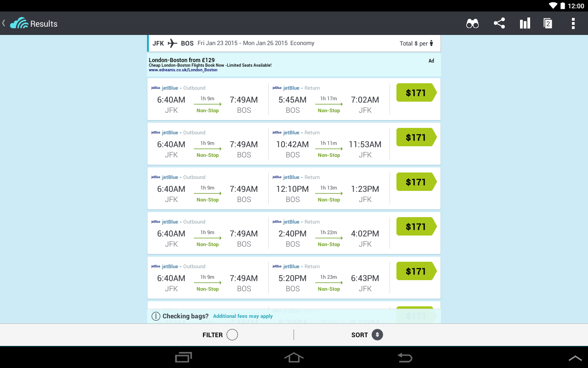The width and height of the screenshot is (588, 368).
Task: Tap the 1:23PM JFK arrival time
Action: 365,189
